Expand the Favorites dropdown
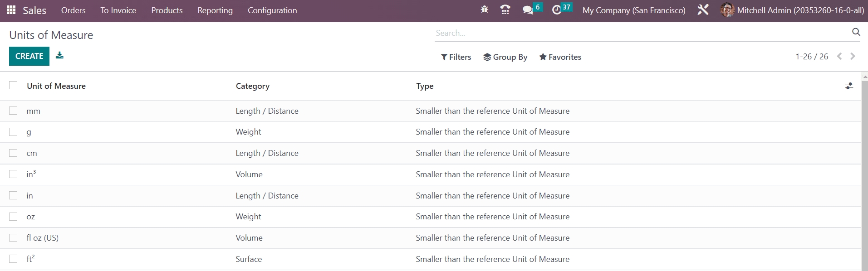 (560, 57)
